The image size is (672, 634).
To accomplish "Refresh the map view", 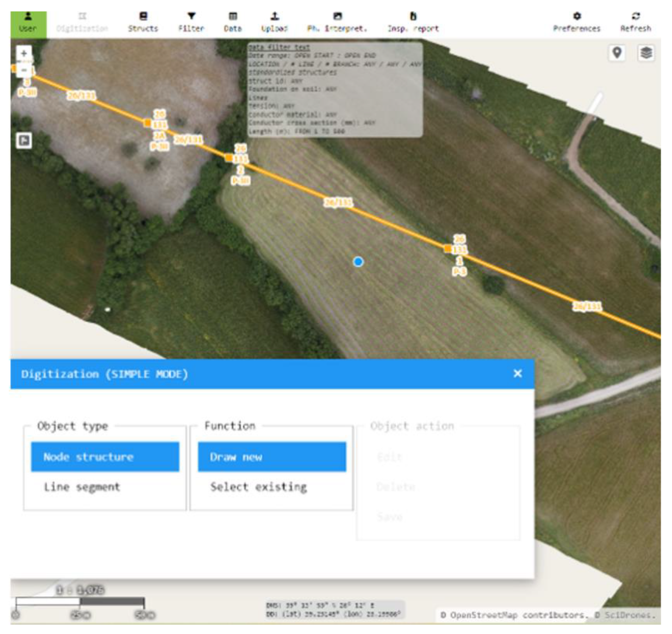I will pyautogui.click(x=636, y=23).
